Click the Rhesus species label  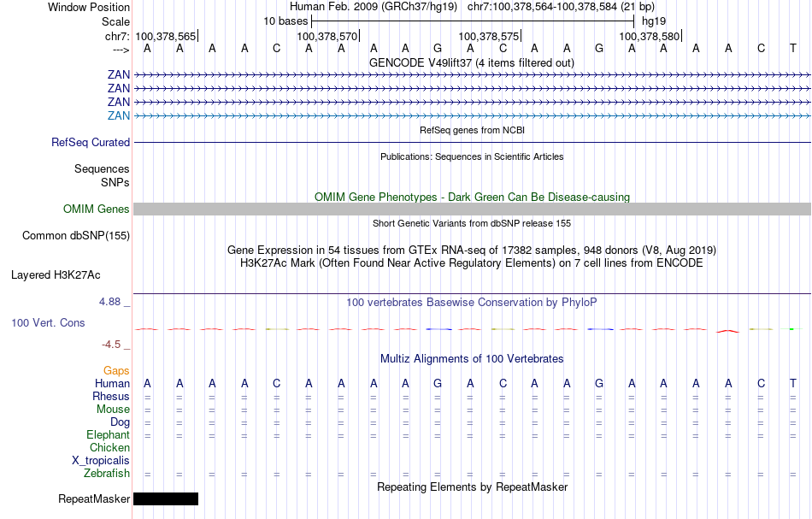click(x=111, y=396)
